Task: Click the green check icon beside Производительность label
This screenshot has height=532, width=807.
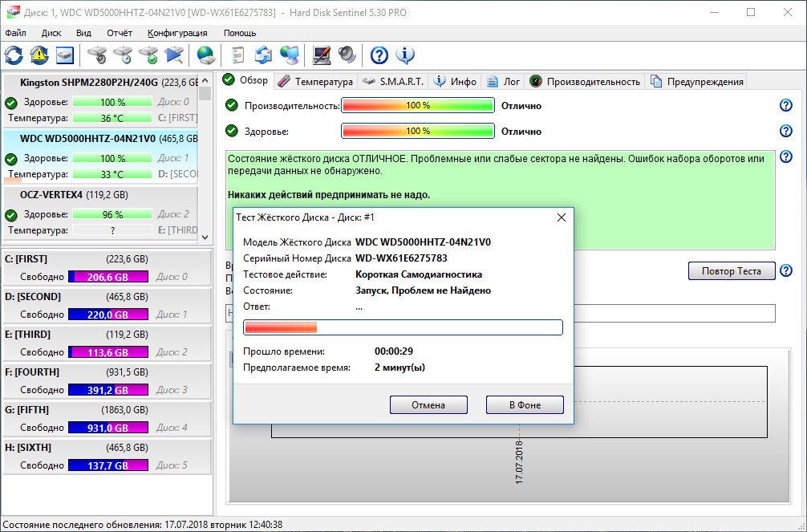Action: tap(232, 105)
